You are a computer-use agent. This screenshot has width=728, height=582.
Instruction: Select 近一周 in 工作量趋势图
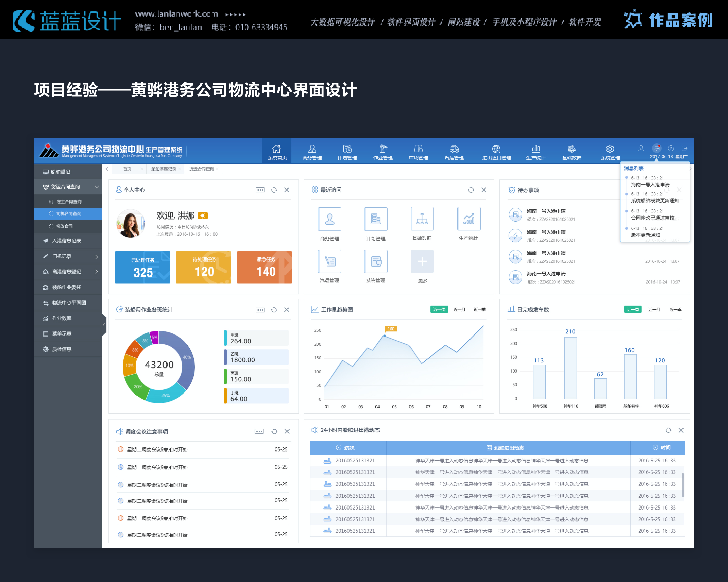coord(438,310)
